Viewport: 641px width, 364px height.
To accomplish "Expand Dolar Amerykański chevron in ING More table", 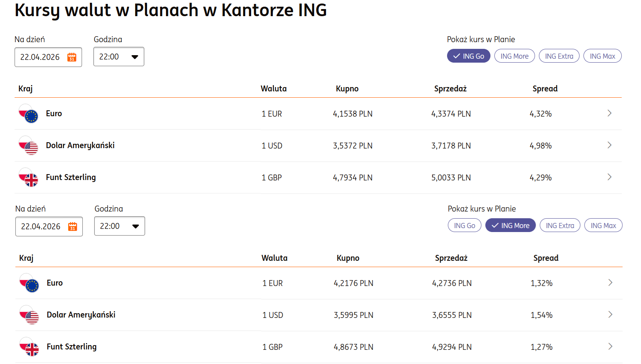I will tap(610, 314).
